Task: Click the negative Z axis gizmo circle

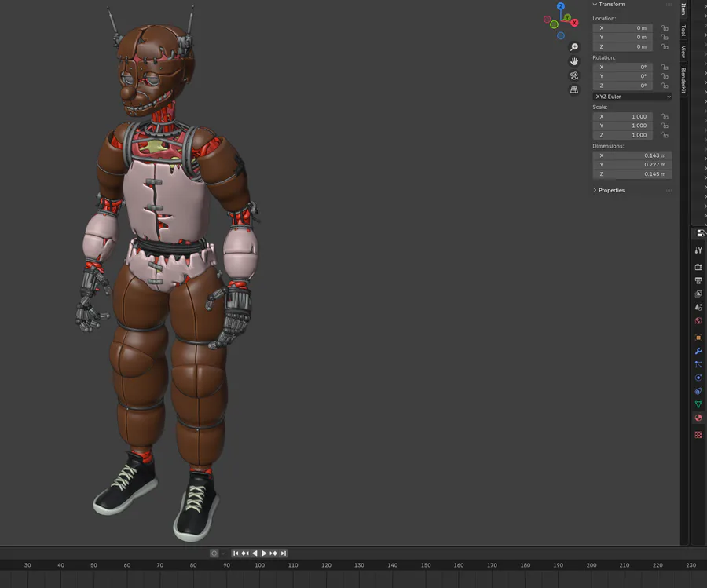Action: tap(561, 35)
